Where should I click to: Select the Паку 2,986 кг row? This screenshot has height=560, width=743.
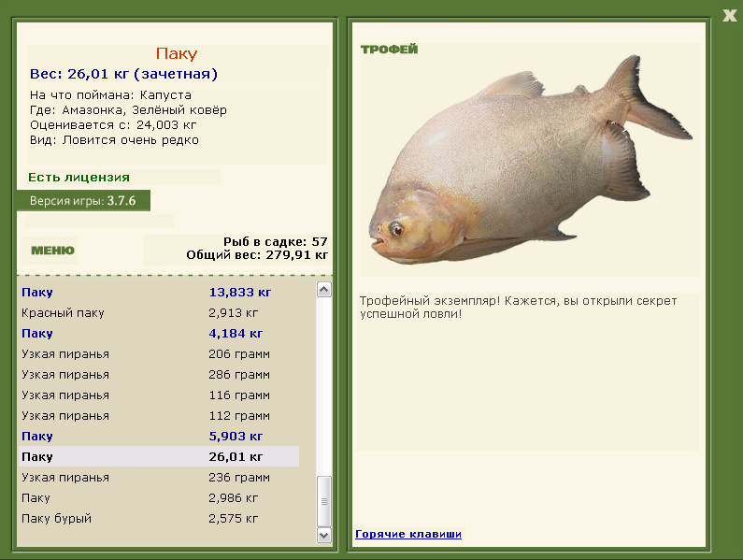click(x=159, y=498)
